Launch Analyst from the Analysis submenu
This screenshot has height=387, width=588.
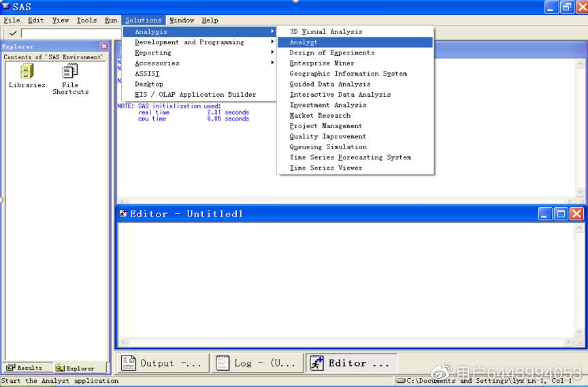(x=304, y=42)
